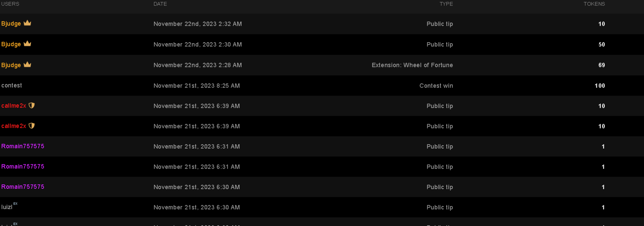Click the TOKENS column header

[594, 4]
